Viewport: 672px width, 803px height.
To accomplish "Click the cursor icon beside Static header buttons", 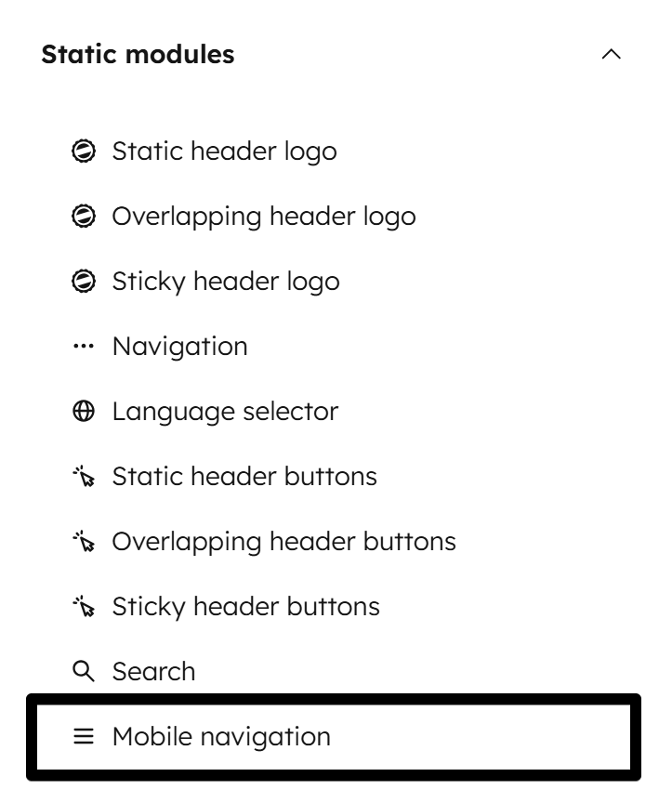I will pyautogui.click(x=86, y=476).
